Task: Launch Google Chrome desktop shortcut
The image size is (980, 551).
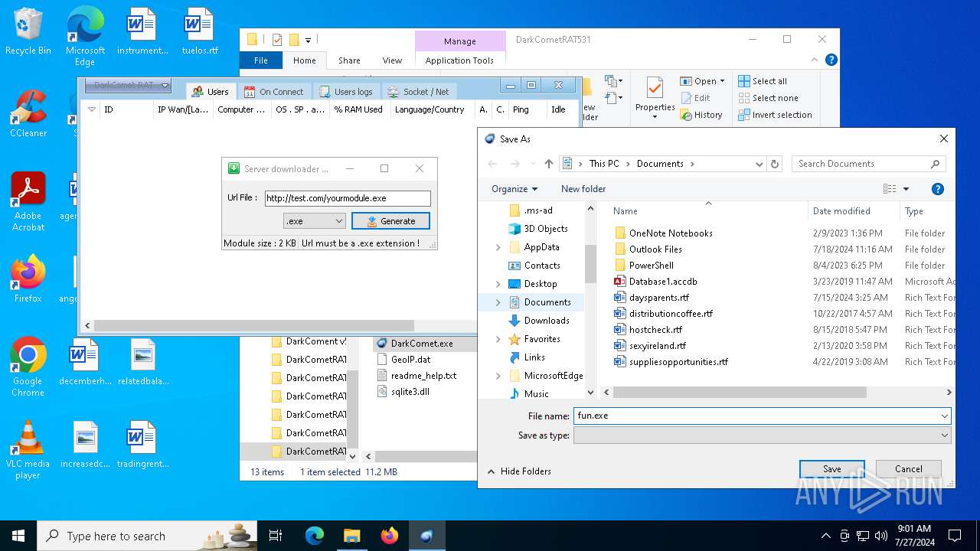Action: 28,367
